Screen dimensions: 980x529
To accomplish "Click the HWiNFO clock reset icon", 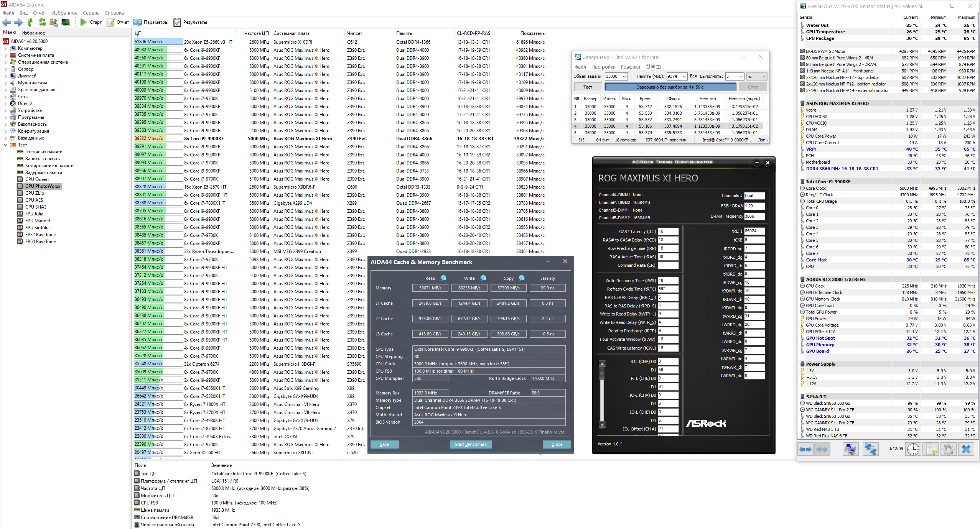I will point(913,449).
